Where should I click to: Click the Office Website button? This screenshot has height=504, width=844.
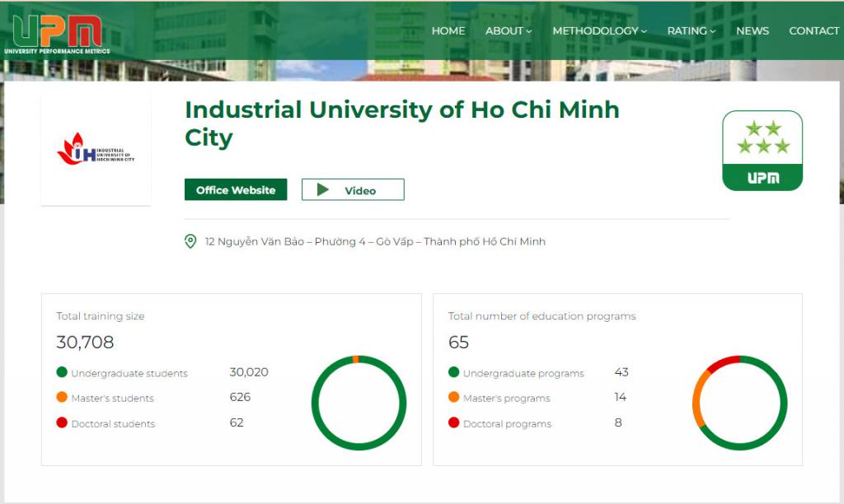[236, 189]
